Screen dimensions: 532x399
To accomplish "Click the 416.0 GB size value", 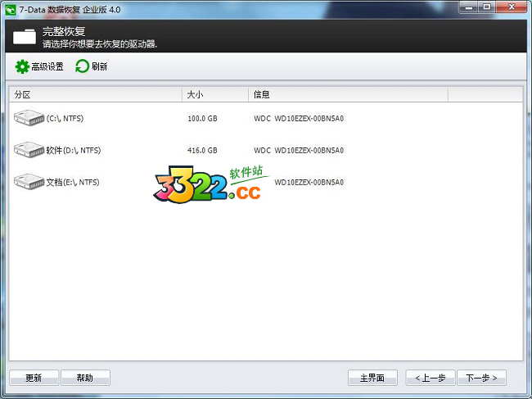I will coord(202,150).
